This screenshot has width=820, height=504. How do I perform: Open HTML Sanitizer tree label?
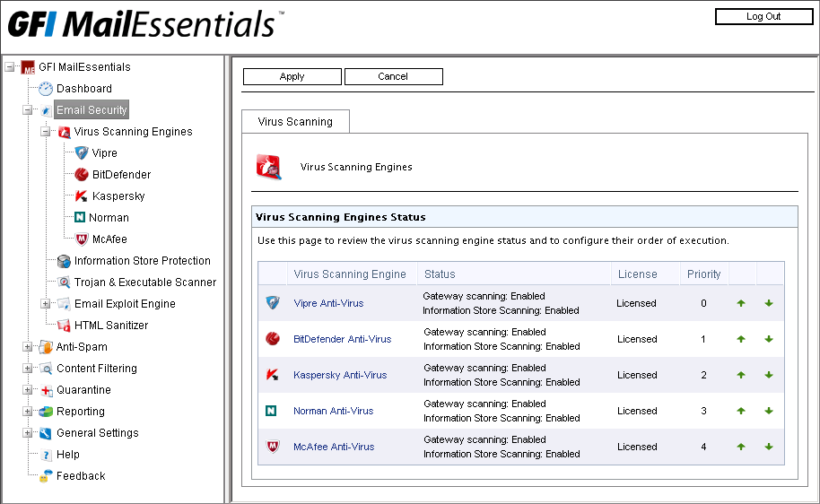pyautogui.click(x=111, y=326)
